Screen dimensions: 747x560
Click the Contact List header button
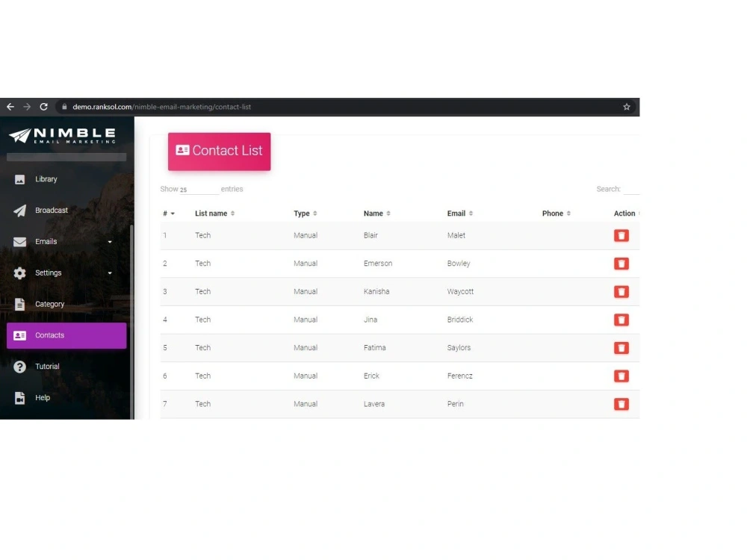219,152
